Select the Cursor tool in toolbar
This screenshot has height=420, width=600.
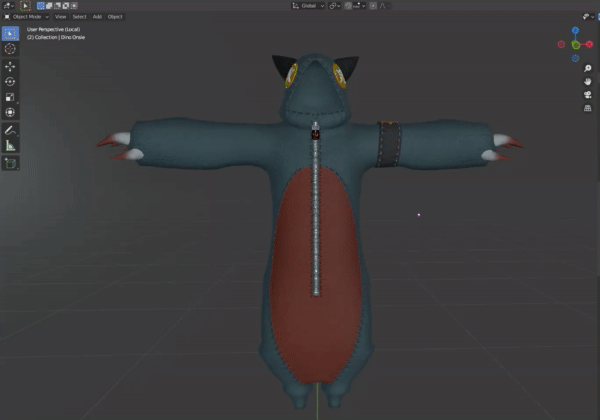click(x=10, y=48)
